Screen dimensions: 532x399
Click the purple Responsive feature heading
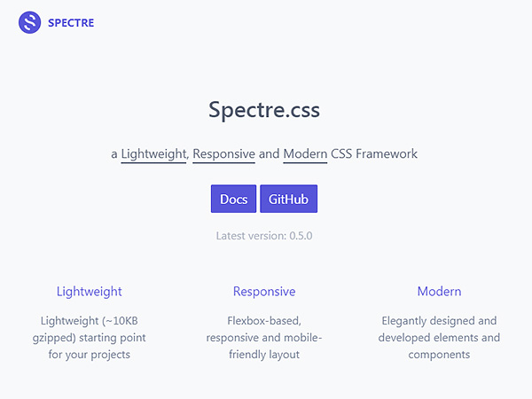(264, 292)
